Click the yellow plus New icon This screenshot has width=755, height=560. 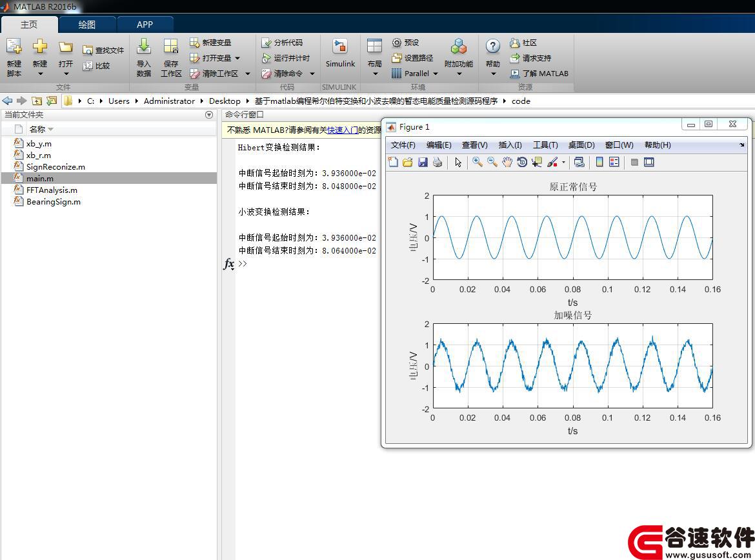40,46
